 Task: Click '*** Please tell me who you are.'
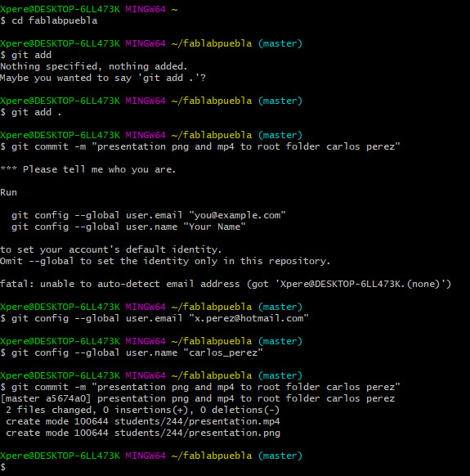pyautogui.click(x=88, y=169)
